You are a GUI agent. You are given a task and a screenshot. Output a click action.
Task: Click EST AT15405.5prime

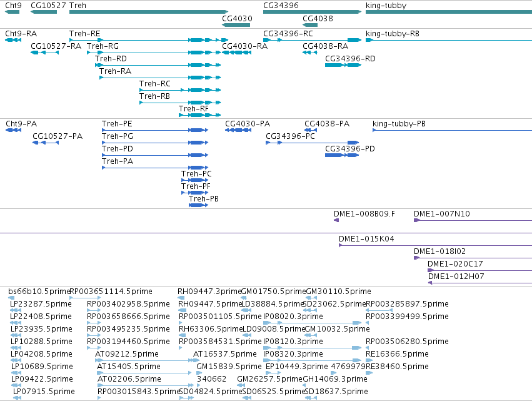coord(144,373)
